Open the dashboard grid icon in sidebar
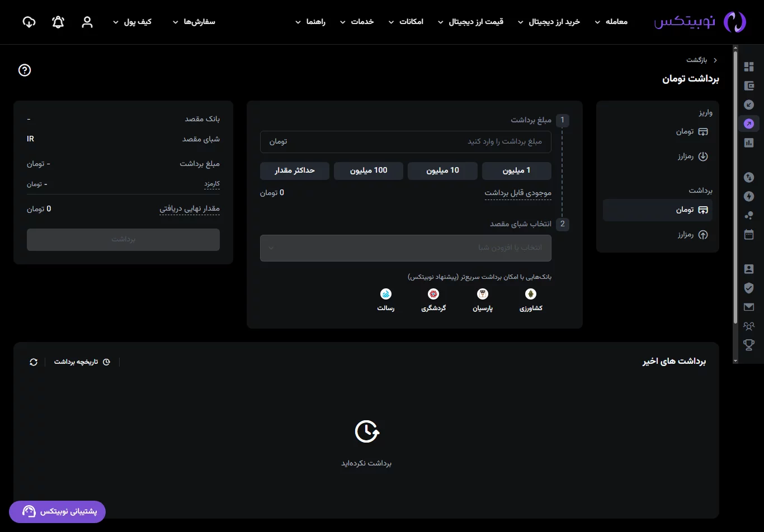 pyautogui.click(x=749, y=67)
